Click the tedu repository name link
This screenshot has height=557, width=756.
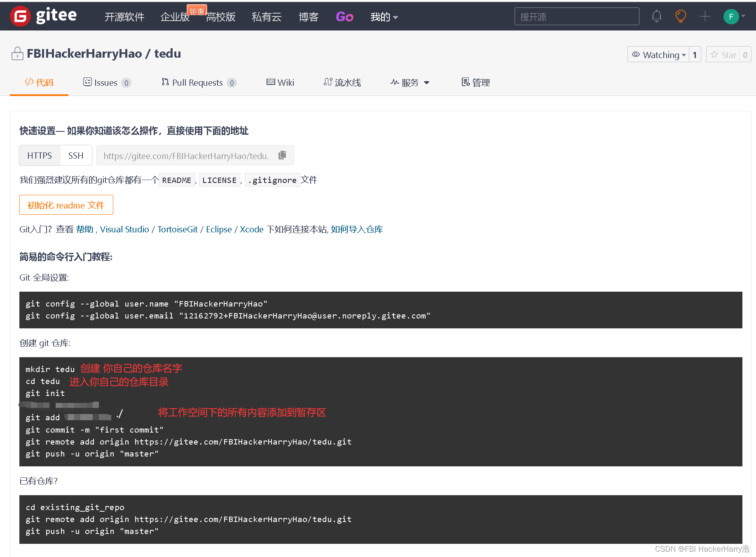pyautogui.click(x=168, y=54)
